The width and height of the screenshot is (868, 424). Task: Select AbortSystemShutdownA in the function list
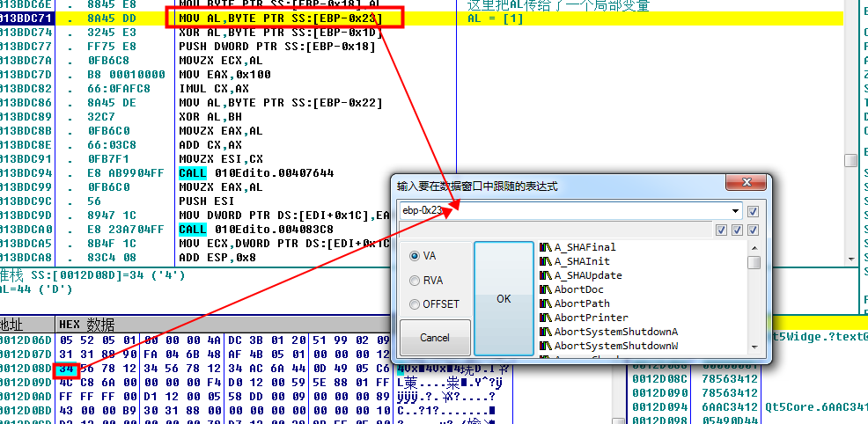pos(616,332)
